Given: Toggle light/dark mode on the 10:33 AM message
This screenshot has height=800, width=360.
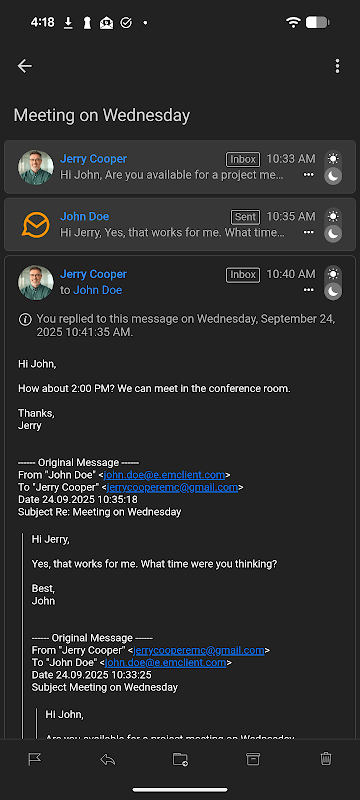Looking at the screenshot, I should pos(333,167).
